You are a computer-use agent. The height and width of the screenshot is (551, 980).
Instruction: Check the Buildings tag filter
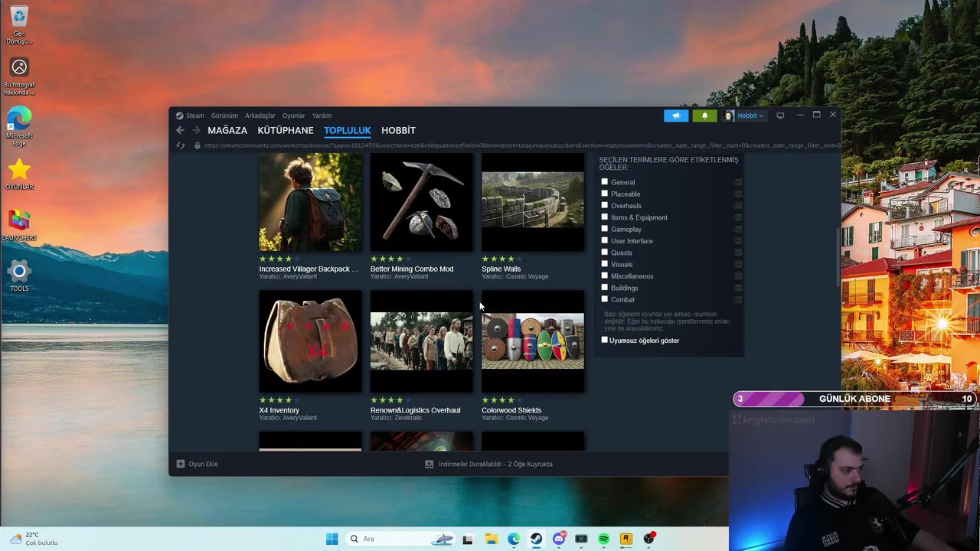tap(605, 288)
